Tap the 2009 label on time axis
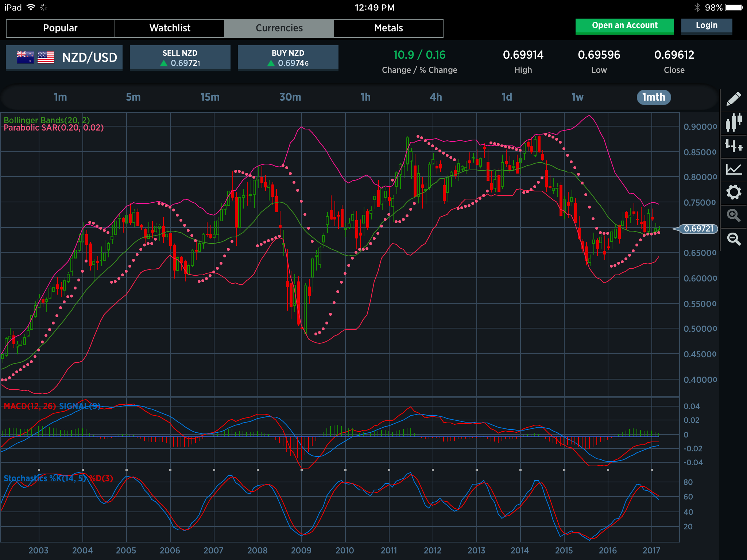747x560 pixels. click(301, 550)
